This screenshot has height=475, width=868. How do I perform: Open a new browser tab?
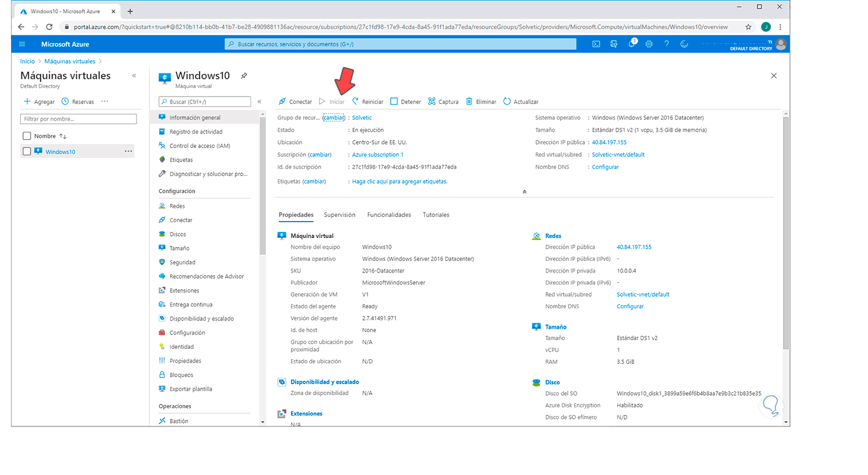coord(130,11)
